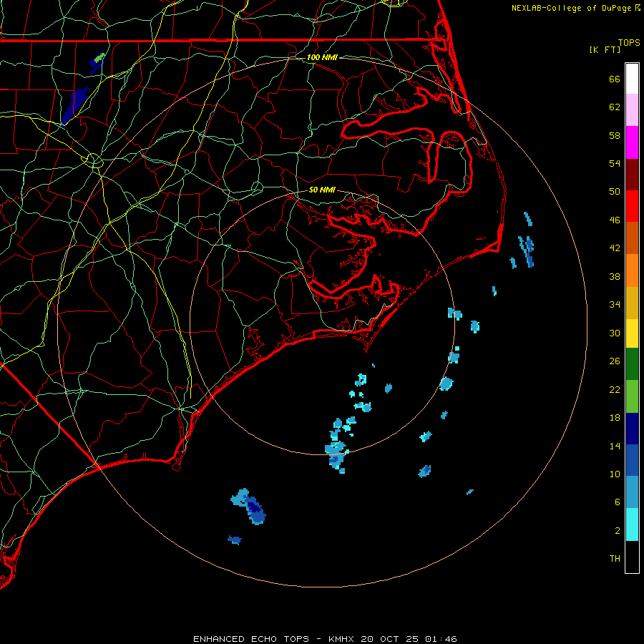Choose the light green legend swatch
644x644 pixels.
(x=632, y=396)
